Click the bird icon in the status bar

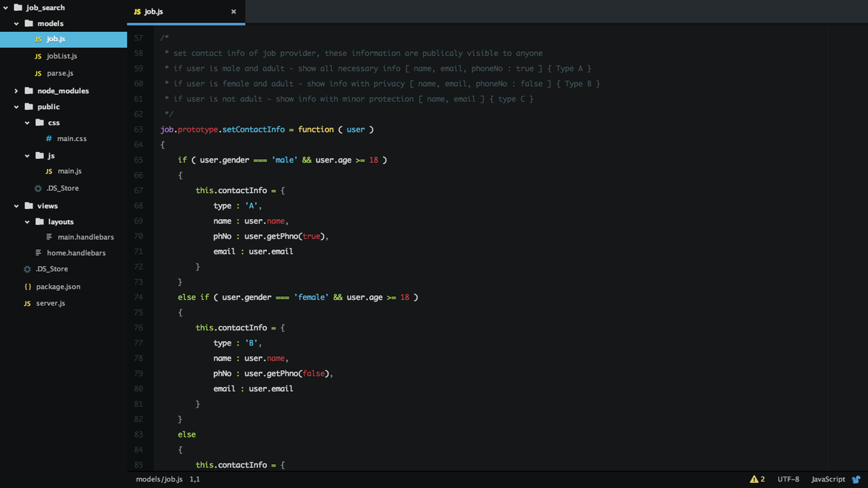click(x=856, y=479)
